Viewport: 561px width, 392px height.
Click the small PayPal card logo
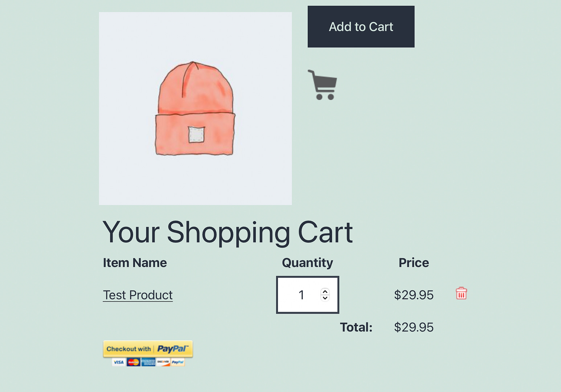[178, 362]
